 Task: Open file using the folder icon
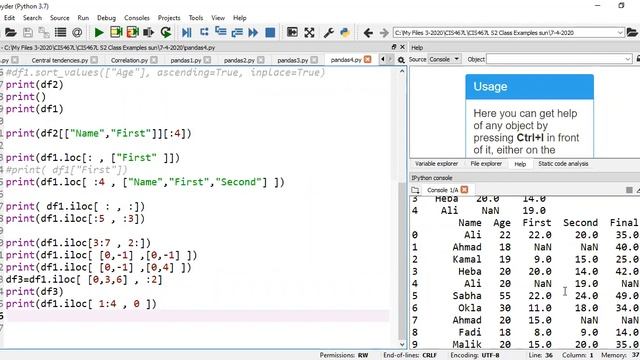11,33
